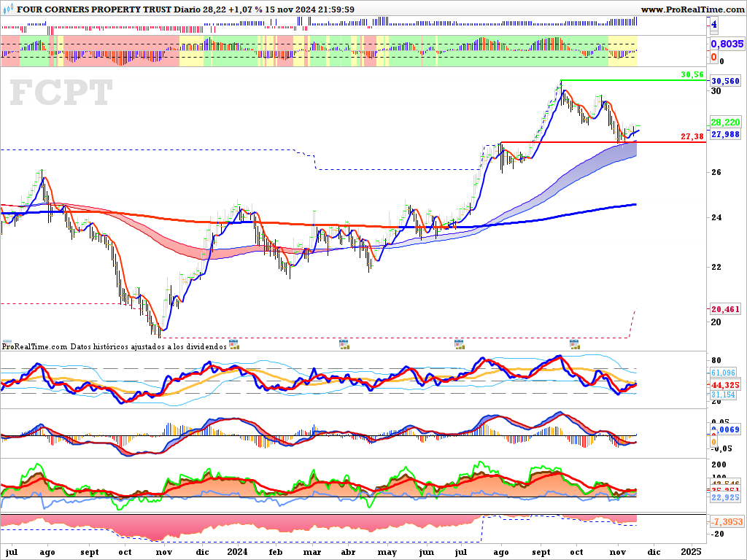Open the dividend event icon between jun and jul 2024
Screen dimensions: 747x560
(x=459, y=344)
